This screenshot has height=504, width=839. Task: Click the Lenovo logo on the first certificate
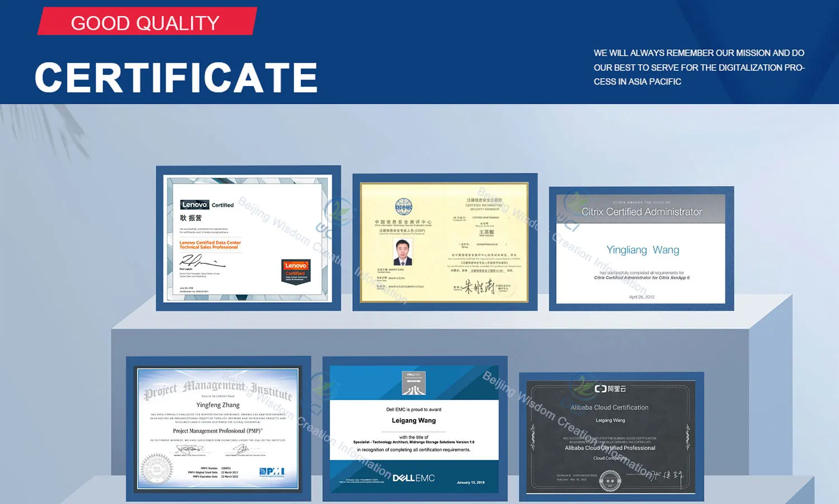tap(195, 205)
